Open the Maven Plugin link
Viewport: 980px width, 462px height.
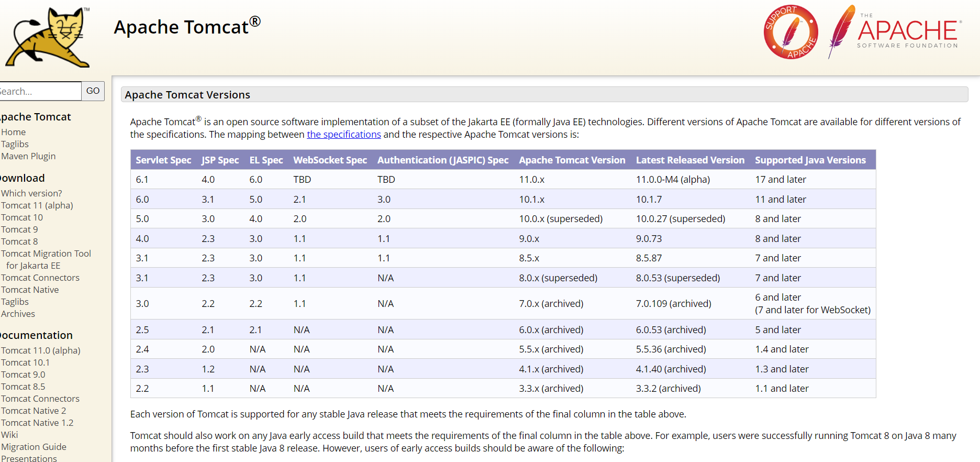pos(28,156)
